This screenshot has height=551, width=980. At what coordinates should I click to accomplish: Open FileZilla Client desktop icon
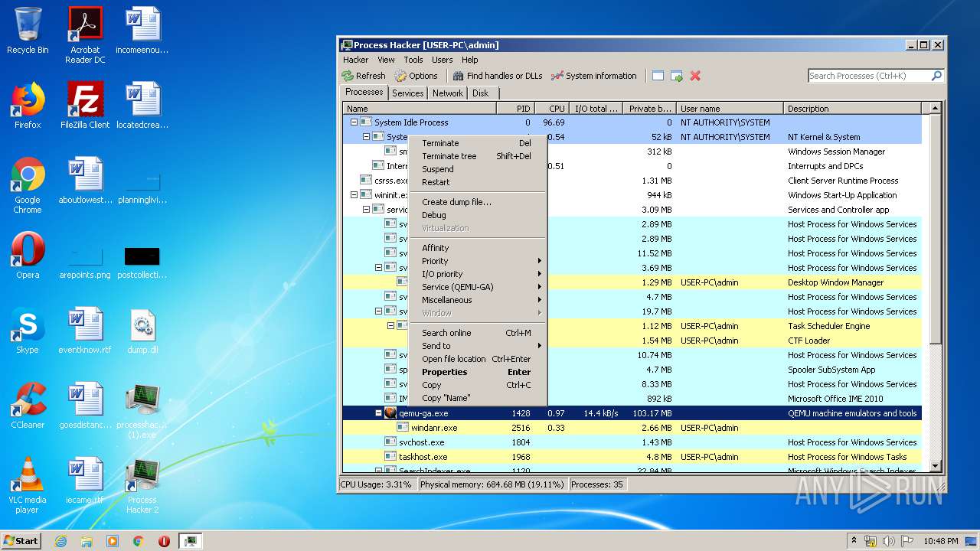(85, 106)
